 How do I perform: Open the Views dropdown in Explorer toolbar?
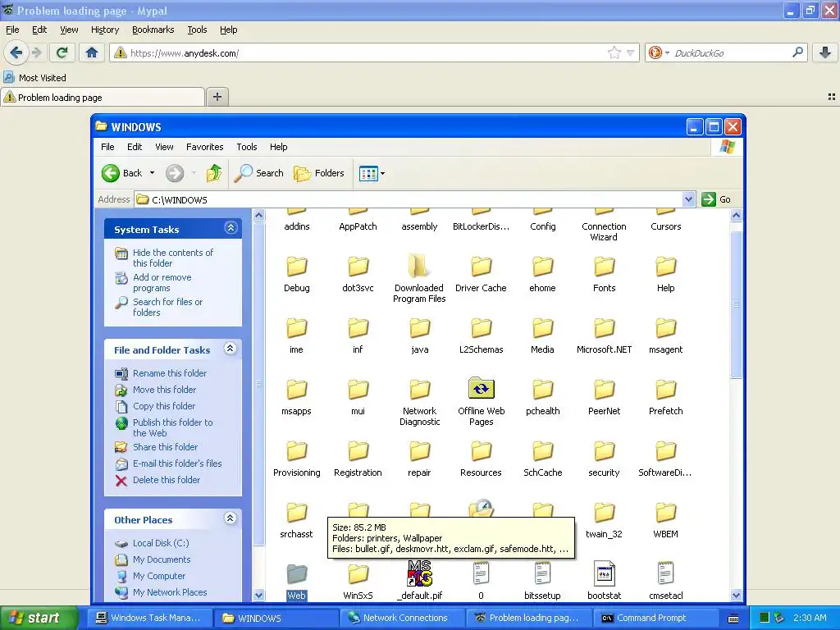(x=382, y=173)
